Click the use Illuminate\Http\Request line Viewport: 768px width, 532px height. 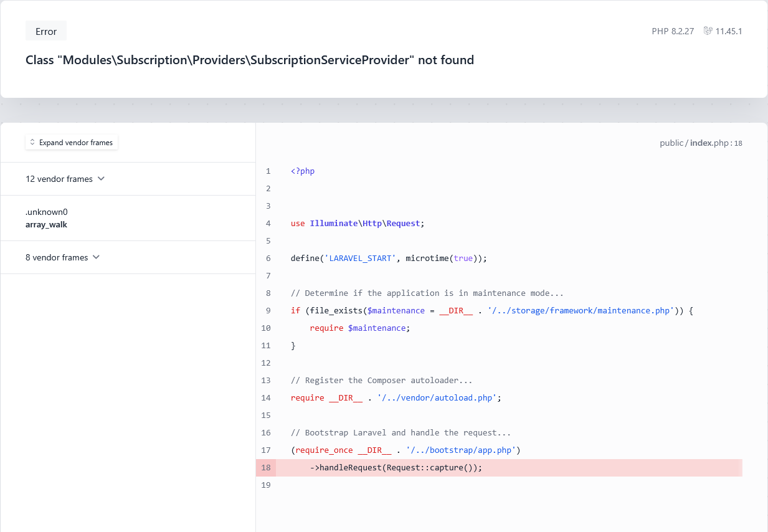coord(357,223)
